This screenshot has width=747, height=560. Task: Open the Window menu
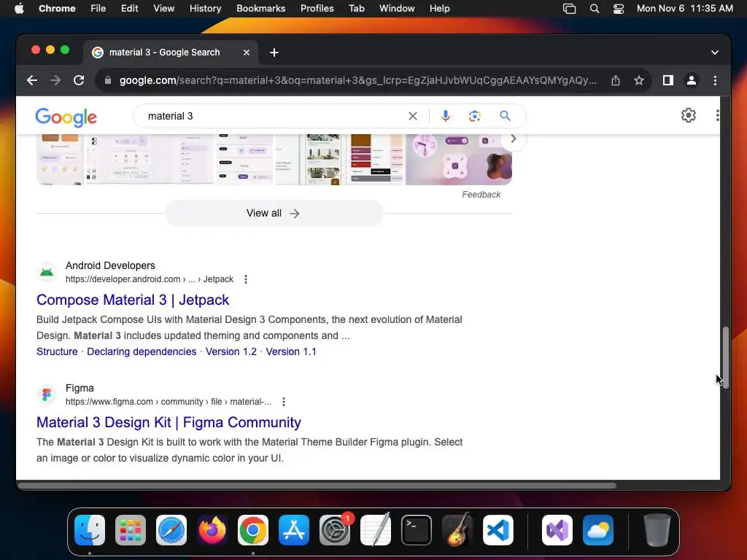click(x=397, y=9)
